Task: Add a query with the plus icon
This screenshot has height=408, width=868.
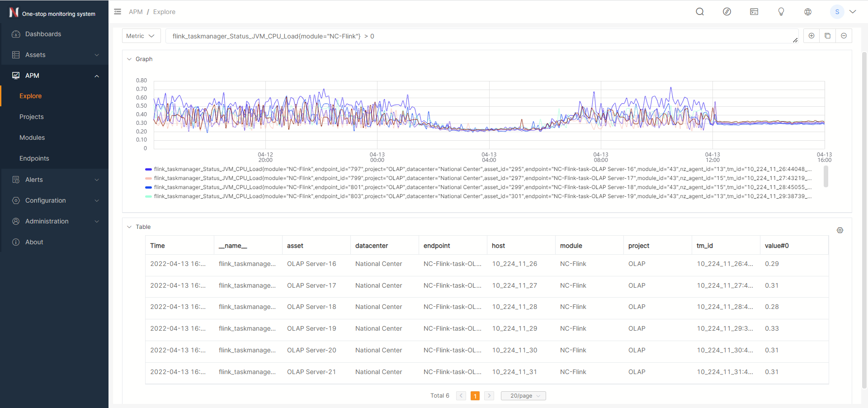Action: [x=811, y=36]
